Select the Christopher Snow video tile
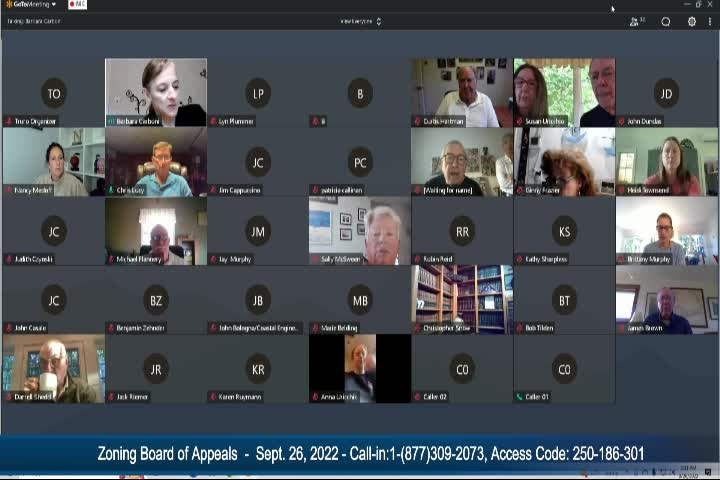 pyautogui.click(x=462, y=295)
